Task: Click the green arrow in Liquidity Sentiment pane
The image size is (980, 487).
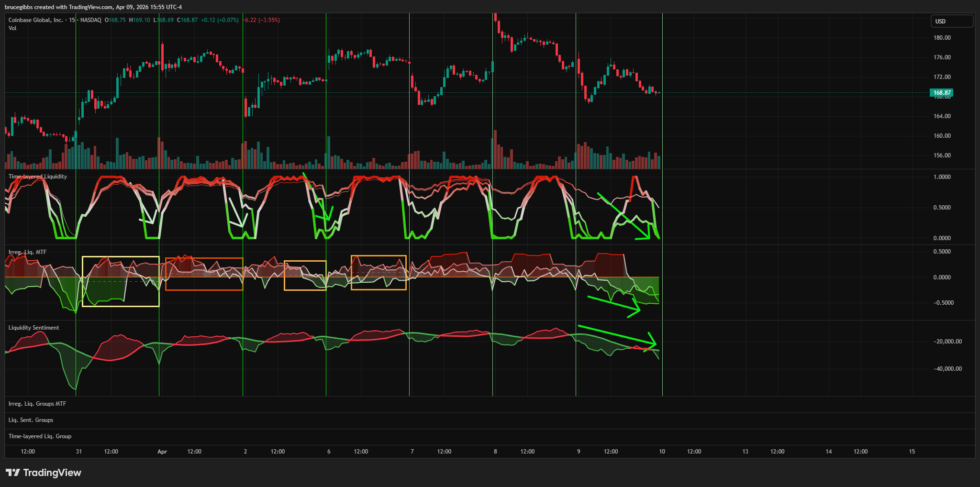Action: click(x=617, y=335)
